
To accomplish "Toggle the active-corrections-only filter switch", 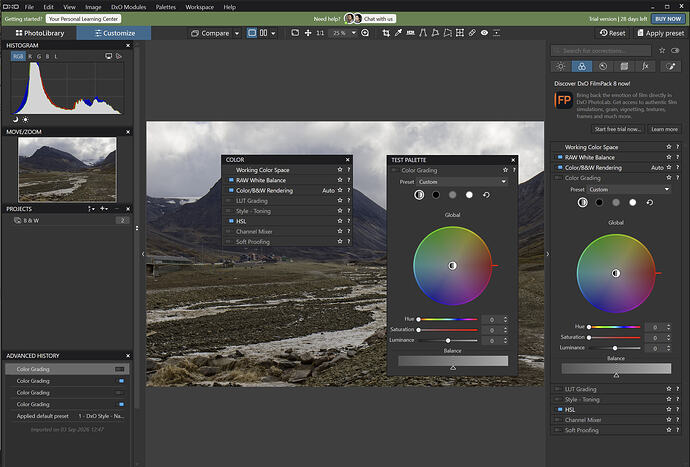I will [x=675, y=51].
